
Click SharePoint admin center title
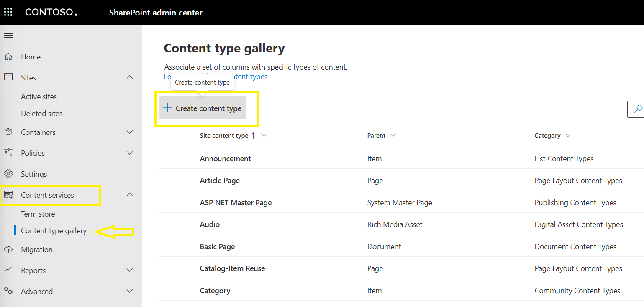156,13
